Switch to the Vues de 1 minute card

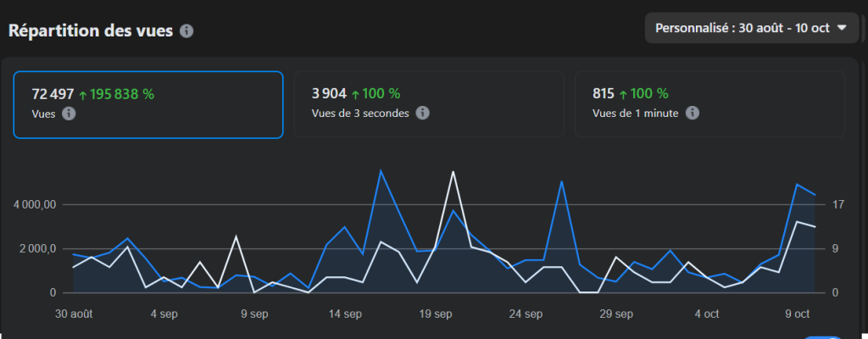point(709,104)
